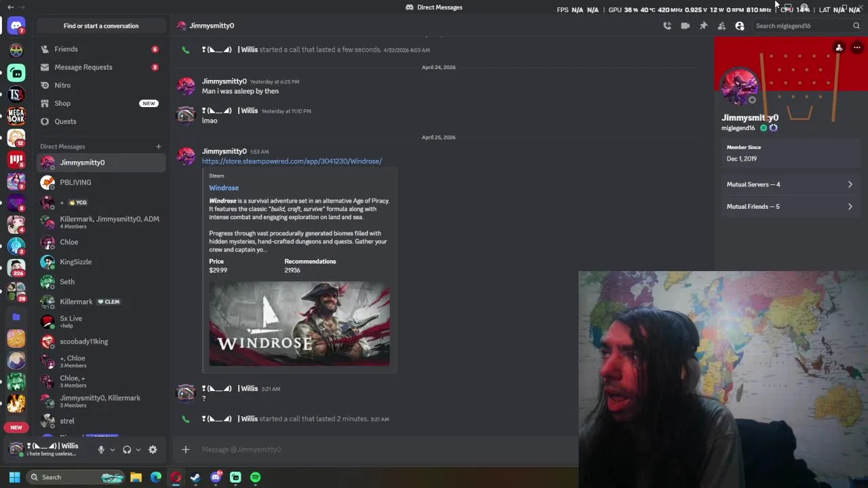This screenshot has height=488, width=868.
Task: Open the Killermark, Jimmysmitty0, ADM group
Action: pyautogui.click(x=101, y=222)
